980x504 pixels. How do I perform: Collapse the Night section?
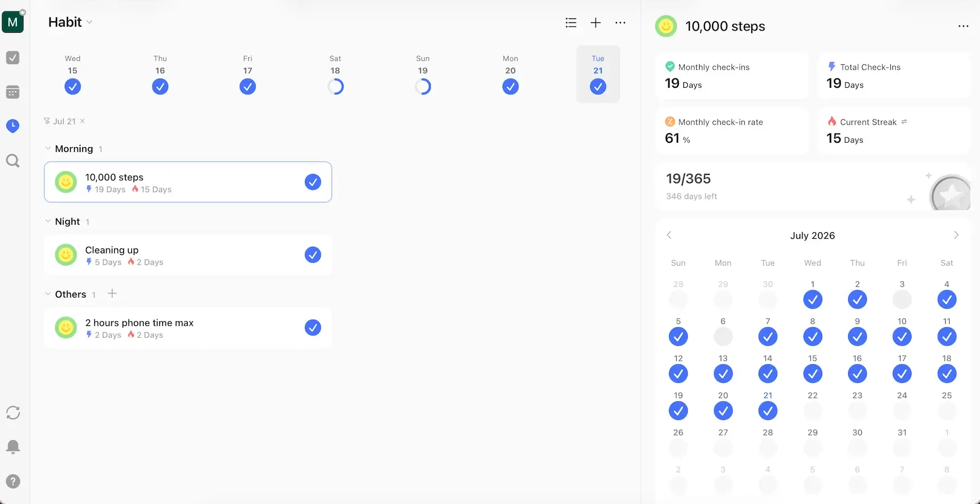point(48,221)
